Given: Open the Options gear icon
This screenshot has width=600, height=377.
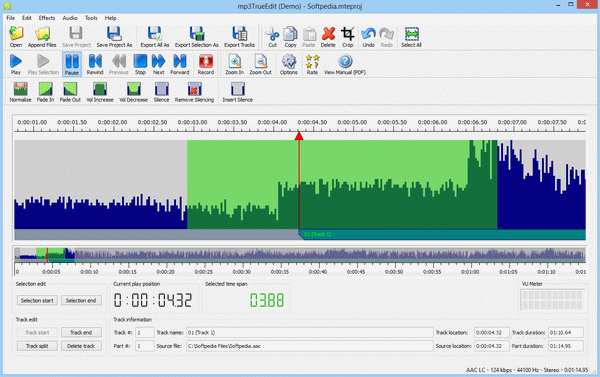Looking at the screenshot, I should click(x=289, y=64).
